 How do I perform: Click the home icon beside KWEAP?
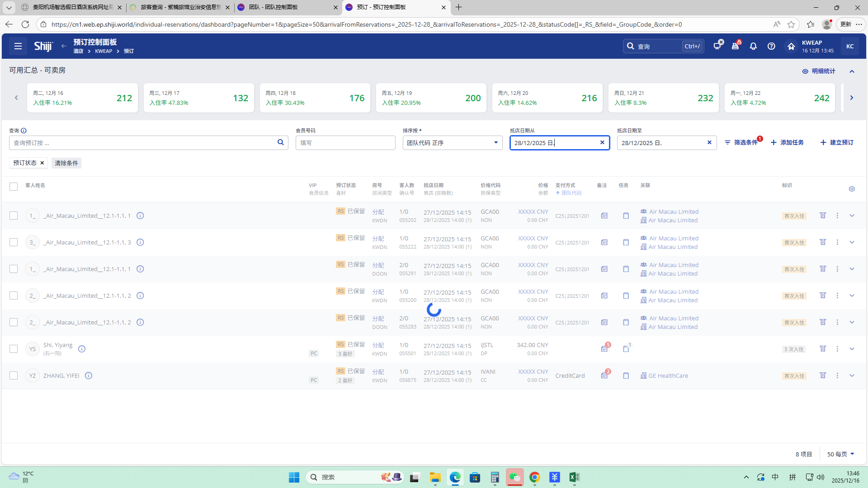click(x=791, y=46)
